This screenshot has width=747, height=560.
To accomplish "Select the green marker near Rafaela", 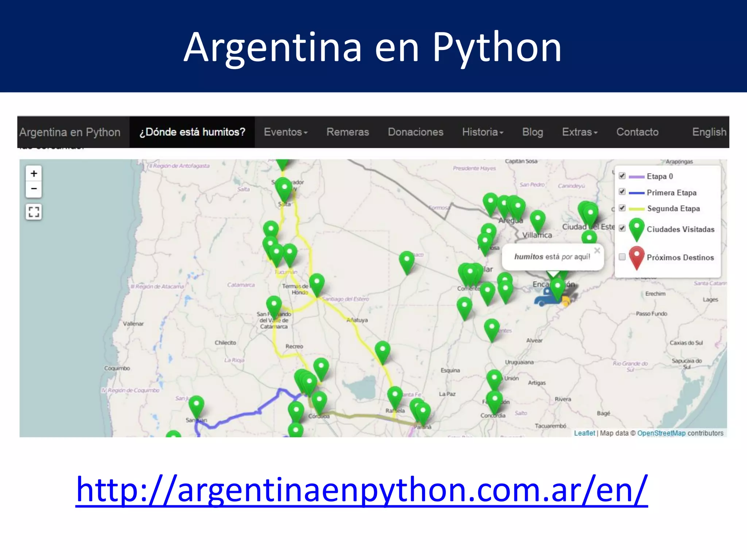I will coord(395,398).
